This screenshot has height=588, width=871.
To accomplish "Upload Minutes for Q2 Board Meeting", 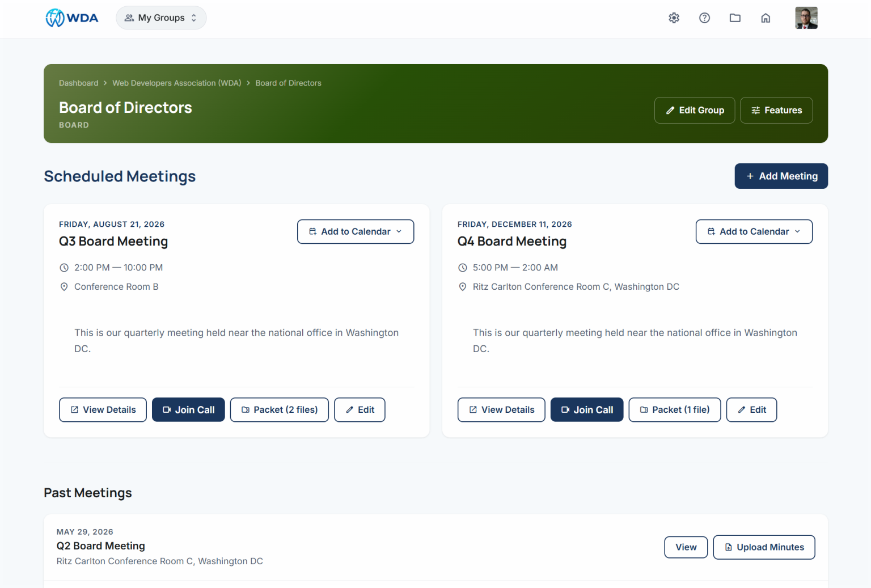I will pyautogui.click(x=764, y=547).
